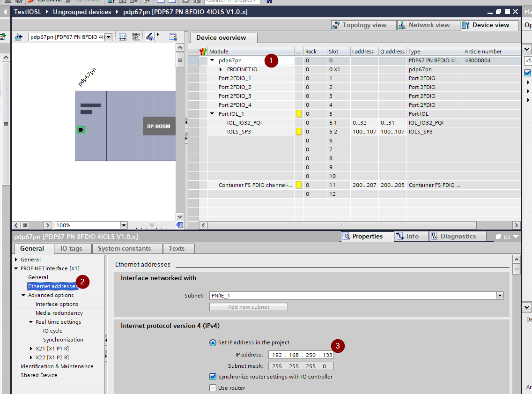Click the Go to network view icon
The width and height of the screenshot is (532, 394).
click(19, 37)
